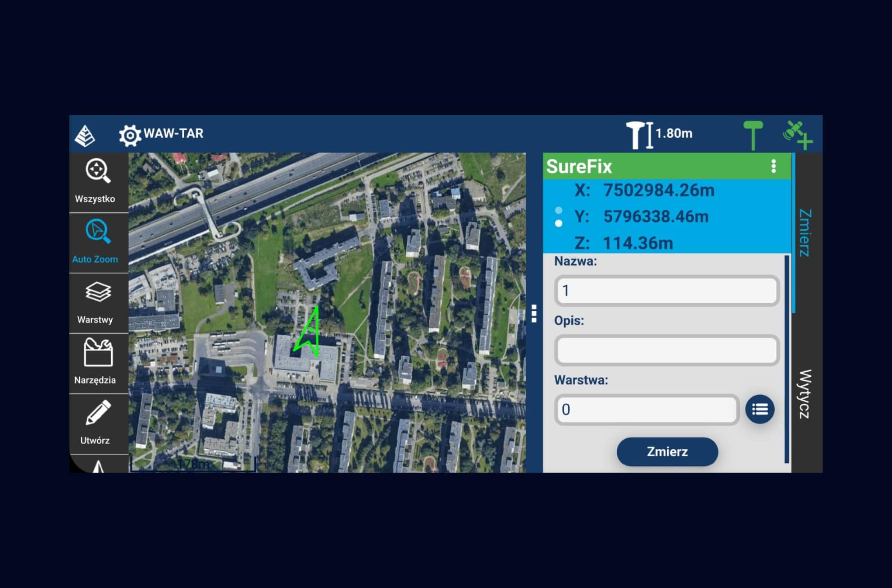Click the Warstwa layer field

(x=646, y=410)
